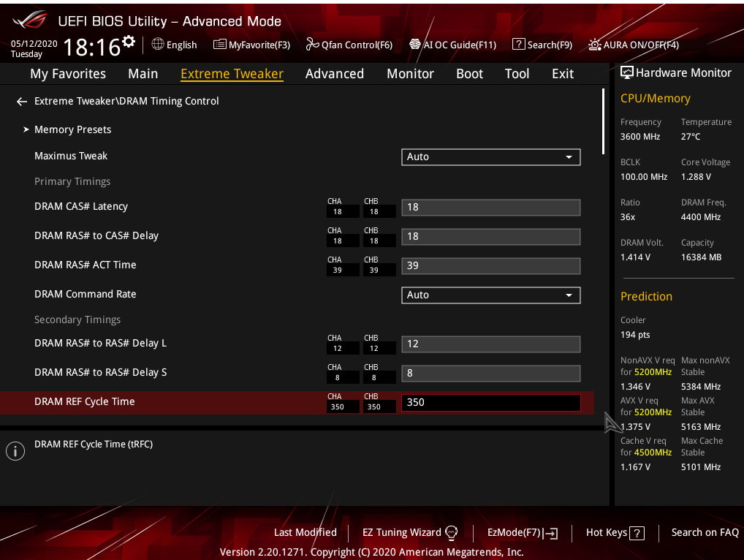This screenshot has width=744, height=560.
Task: Go back using the left arrow icon
Action: 22,102
